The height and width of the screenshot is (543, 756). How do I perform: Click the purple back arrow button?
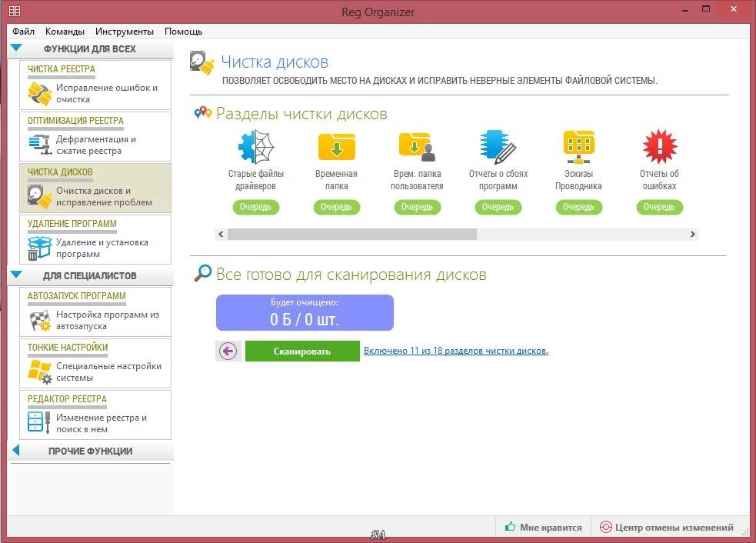coord(228,351)
